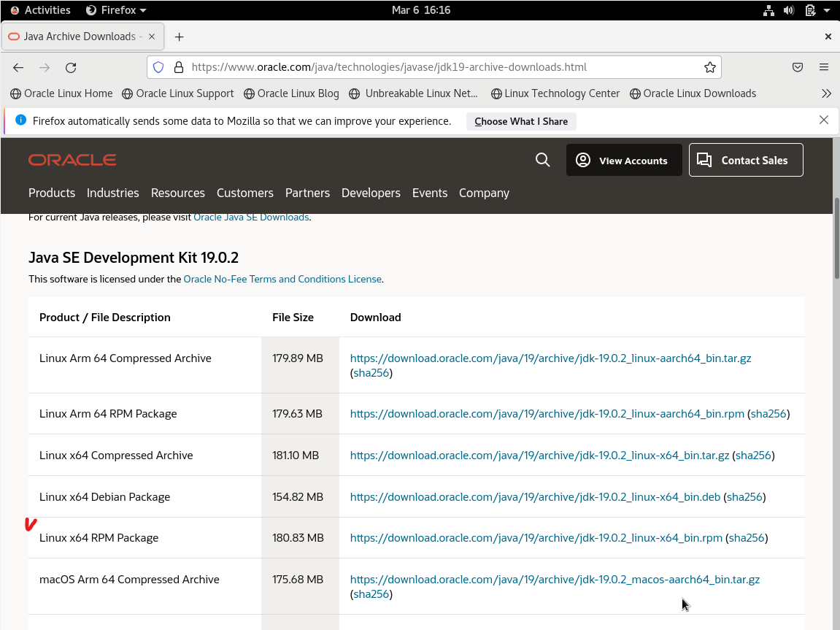Expand the system menu arrow in top bar

click(x=827, y=10)
